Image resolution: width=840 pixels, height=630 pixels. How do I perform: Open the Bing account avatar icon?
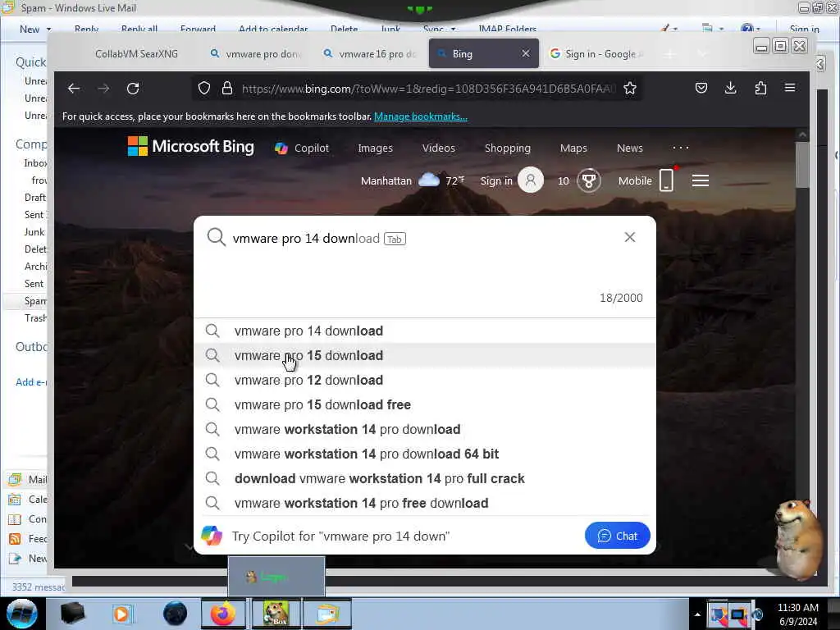point(531,180)
